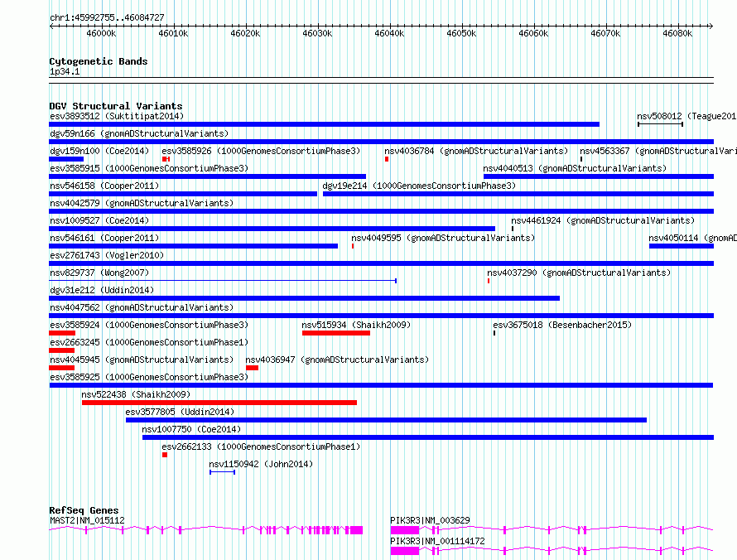Select esv3585926 small red variant marker

(x=166, y=159)
